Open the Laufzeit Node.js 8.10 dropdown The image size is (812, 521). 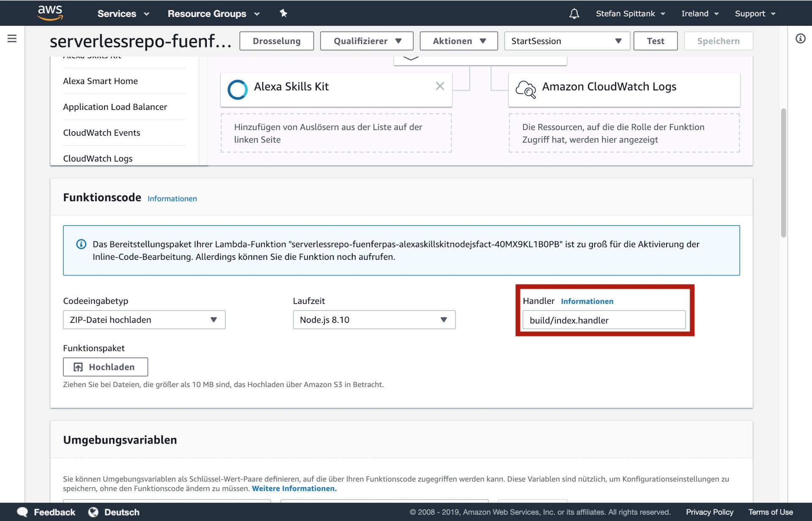[x=374, y=320]
